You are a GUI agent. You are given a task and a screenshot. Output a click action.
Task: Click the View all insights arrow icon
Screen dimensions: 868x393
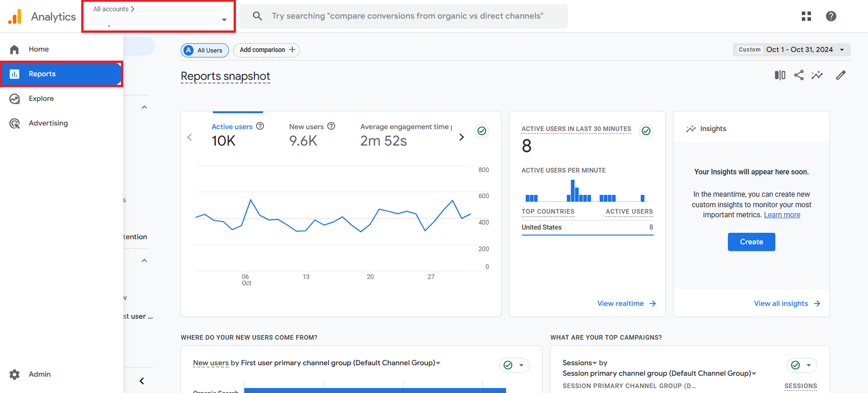pyautogui.click(x=817, y=303)
